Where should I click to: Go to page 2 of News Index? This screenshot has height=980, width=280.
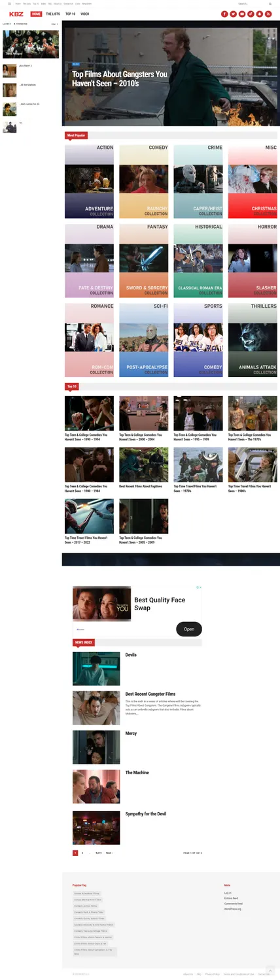click(82, 853)
